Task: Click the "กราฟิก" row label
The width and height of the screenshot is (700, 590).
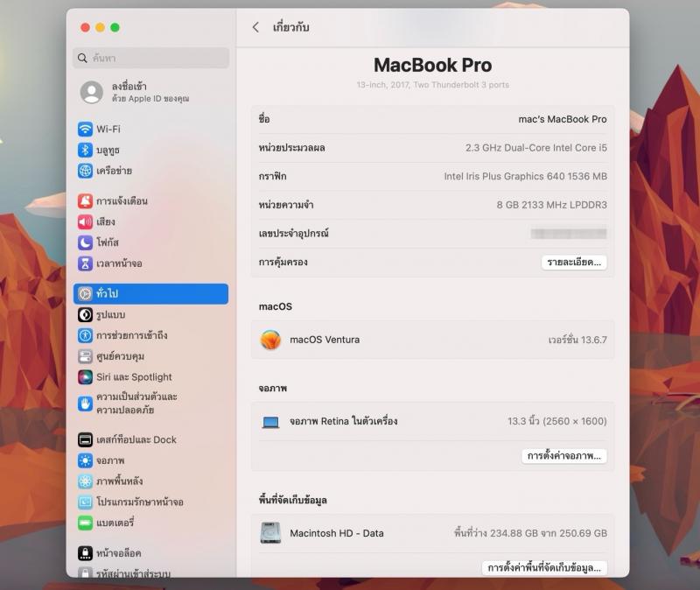Action: pyautogui.click(x=272, y=177)
